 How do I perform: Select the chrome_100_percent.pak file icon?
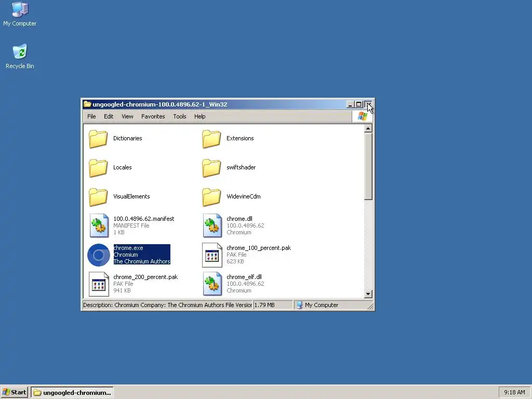pyautogui.click(x=212, y=255)
